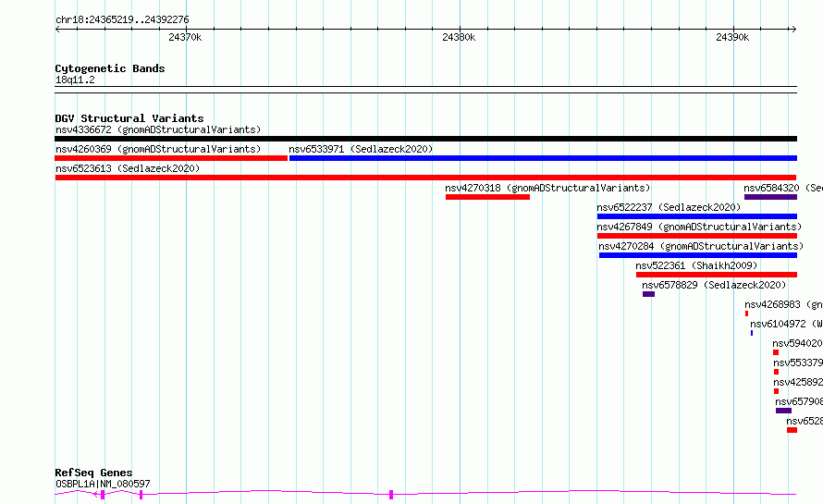Open the OSBPL1A|NM_080597 gene label
This screenshot has width=823, height=504.
(103, 484)
